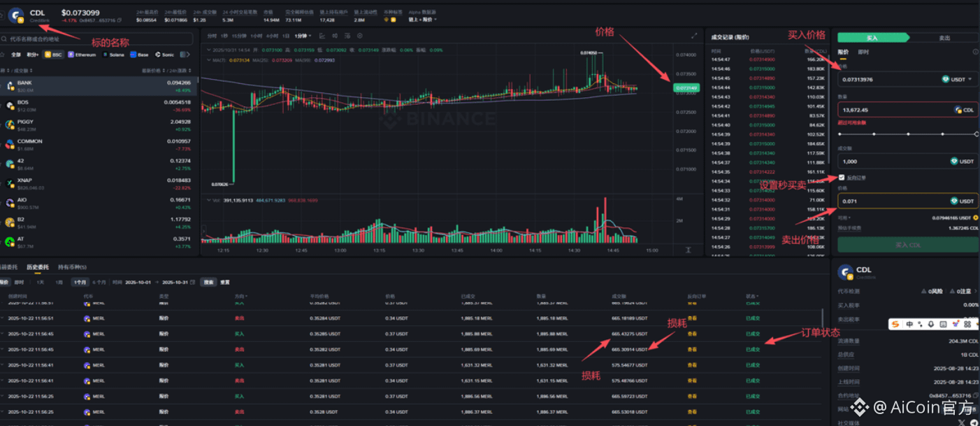Open AIO token in the list

[x=98, y=203]
